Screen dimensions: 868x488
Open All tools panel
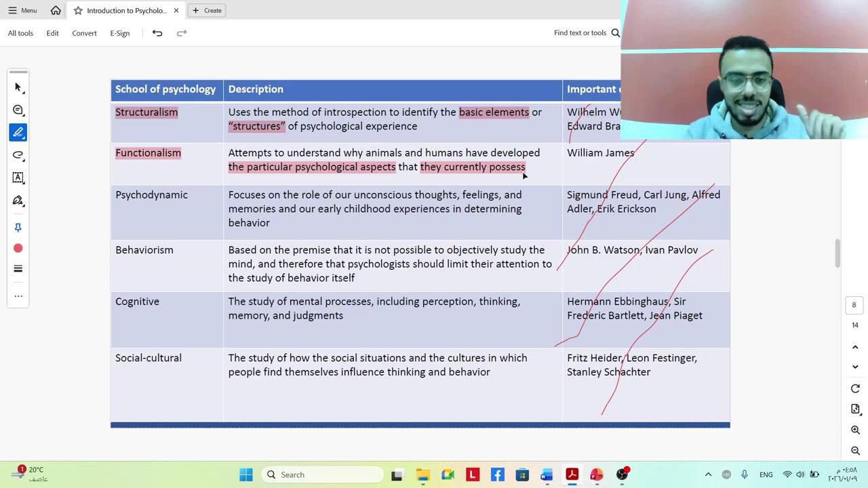(x=20, y=33)
